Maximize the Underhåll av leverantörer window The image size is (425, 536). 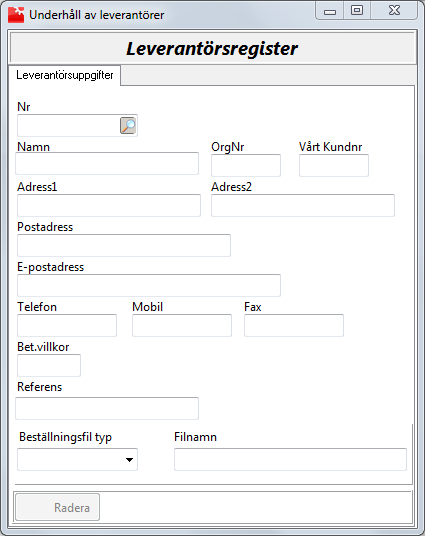point(357,10)
